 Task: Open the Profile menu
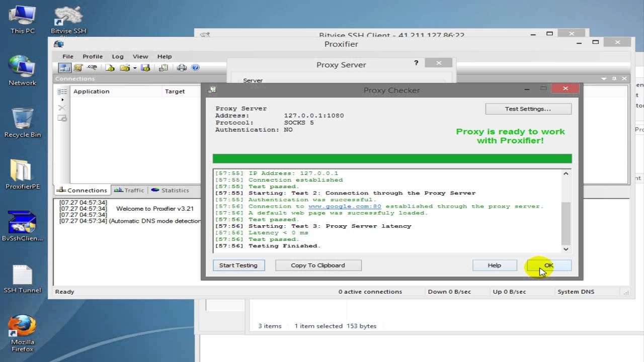93,56
